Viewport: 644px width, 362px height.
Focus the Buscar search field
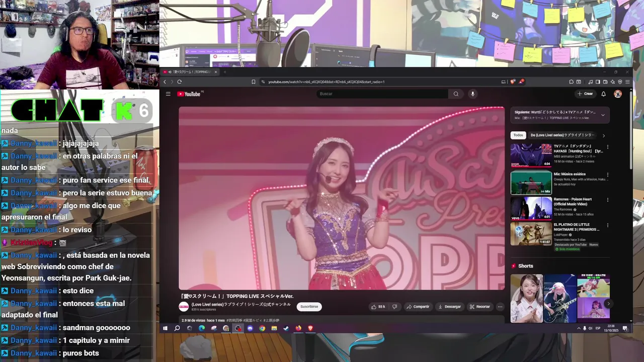coord(382,94)
